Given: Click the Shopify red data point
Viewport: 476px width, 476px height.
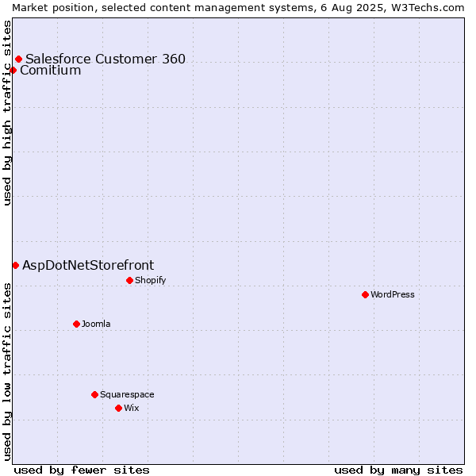Looking at the screenshot, I should click(129, 281).
